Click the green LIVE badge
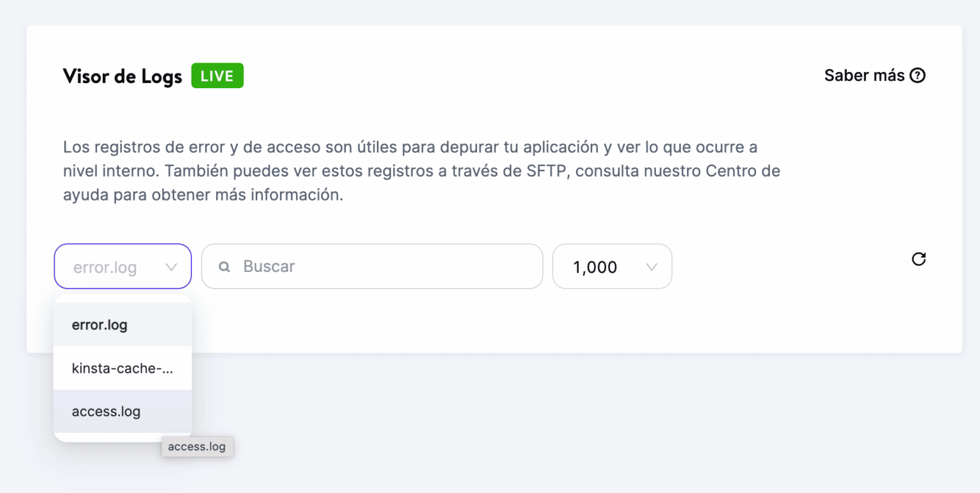This screenshot has height=493, width=980. point(217,75)
